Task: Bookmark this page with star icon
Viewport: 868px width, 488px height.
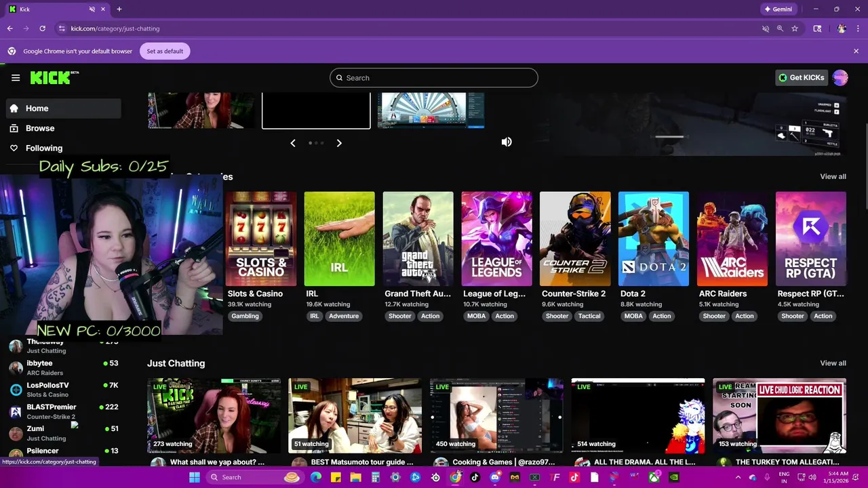Action: pos(795,28)
